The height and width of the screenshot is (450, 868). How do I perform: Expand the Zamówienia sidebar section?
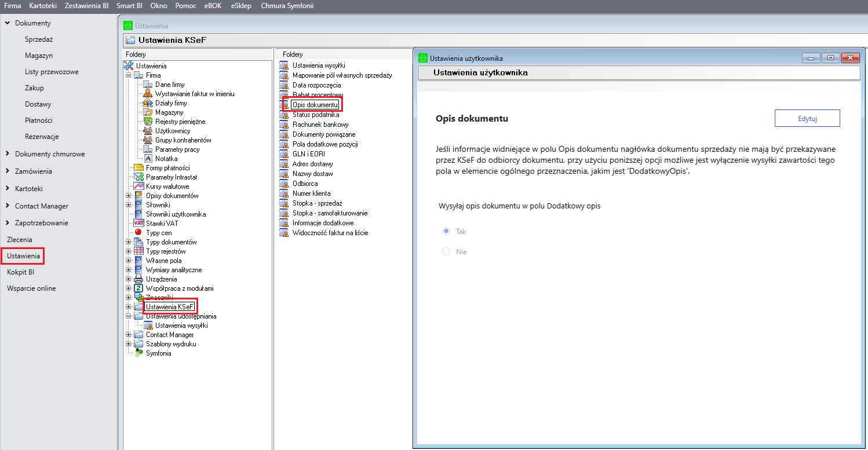8,171
